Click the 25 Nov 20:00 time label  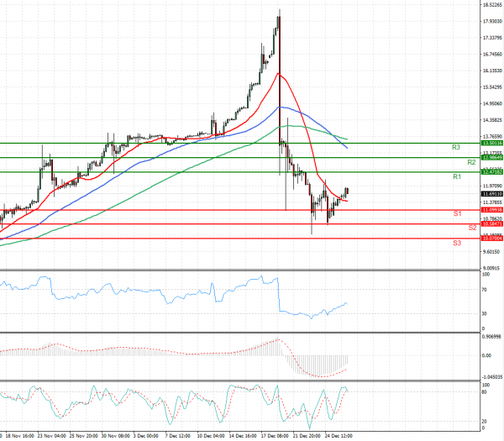point(84,436)
